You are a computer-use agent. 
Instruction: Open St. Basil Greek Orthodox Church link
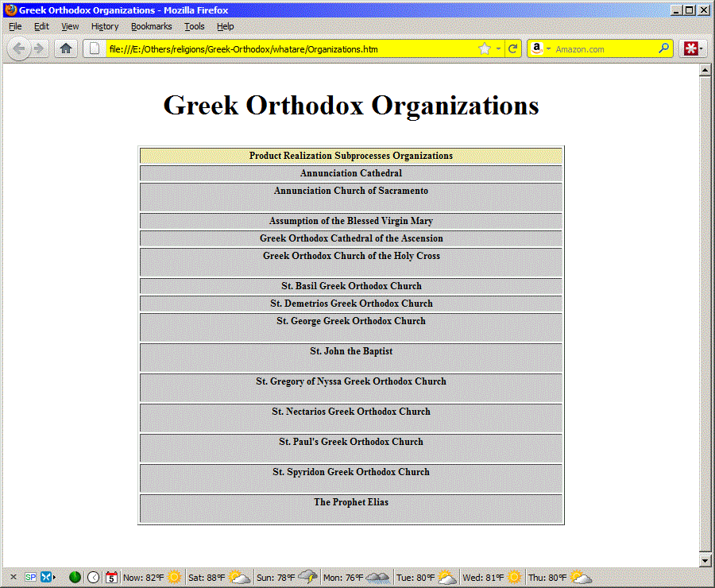click(351, 286)
